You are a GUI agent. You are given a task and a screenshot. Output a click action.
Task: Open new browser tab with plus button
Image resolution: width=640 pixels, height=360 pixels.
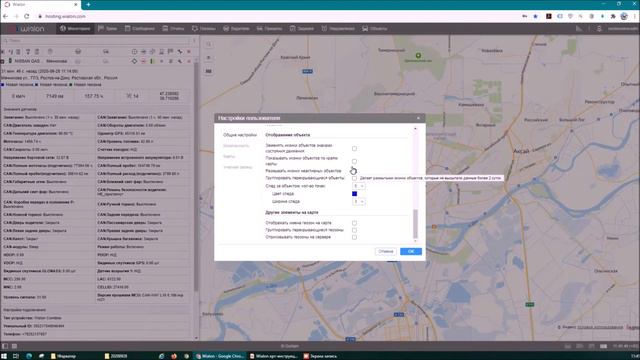[89, 4]
